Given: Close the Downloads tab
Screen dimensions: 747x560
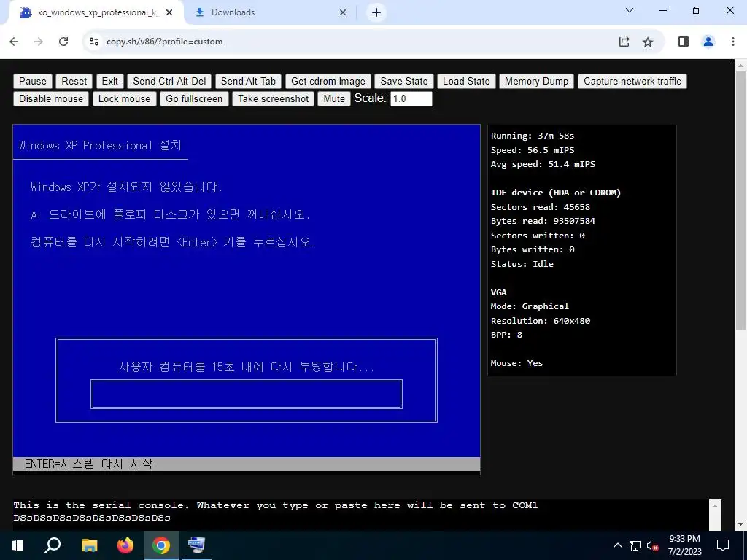Looking at the screenshot, I should pyautogui.click(x=343, y=13).
